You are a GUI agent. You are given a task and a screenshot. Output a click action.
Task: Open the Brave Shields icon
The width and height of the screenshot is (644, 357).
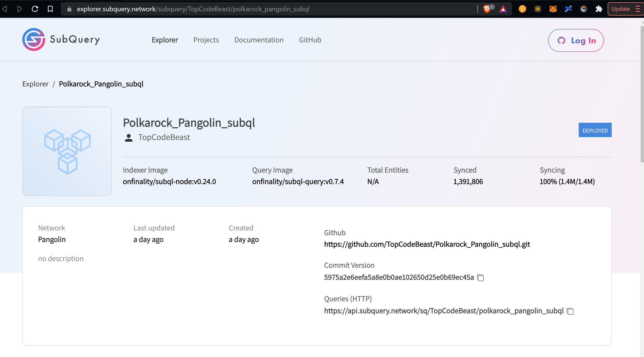tap(487, 9)
